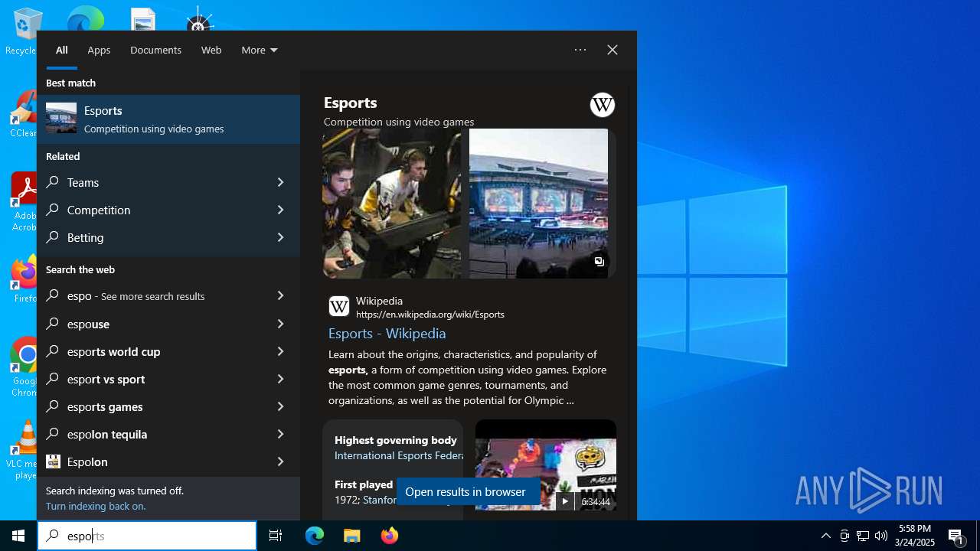The image size is (980, 551).
Task: Open Task View from the taskbar
Action: pos(276,536)
